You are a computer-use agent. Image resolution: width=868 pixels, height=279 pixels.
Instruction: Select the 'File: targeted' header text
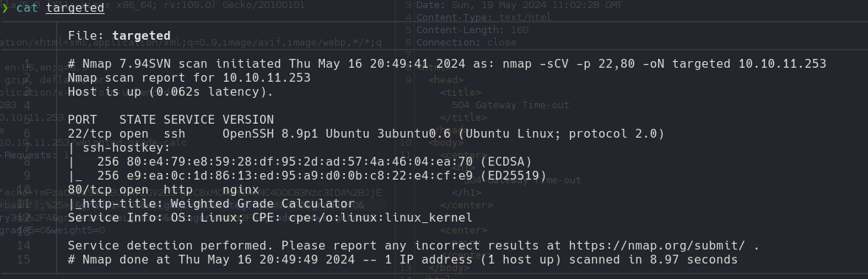pyautogui.click(x=119, y=36)
